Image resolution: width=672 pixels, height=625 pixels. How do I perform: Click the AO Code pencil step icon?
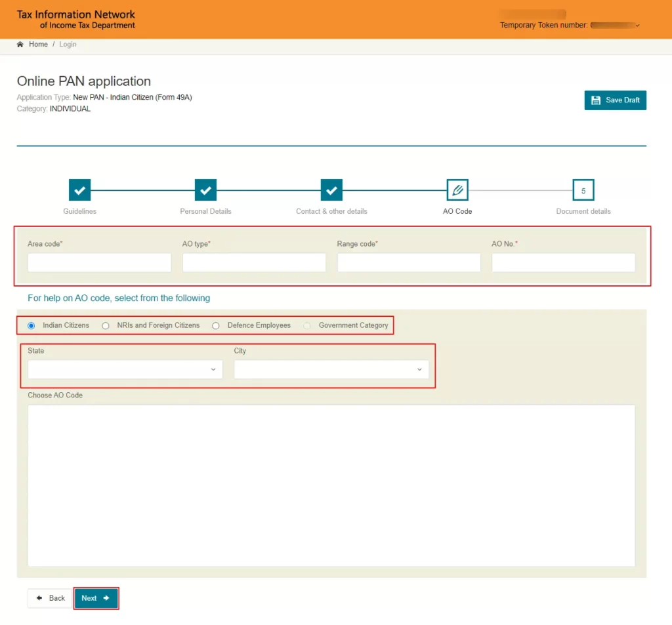click(457, 190)
